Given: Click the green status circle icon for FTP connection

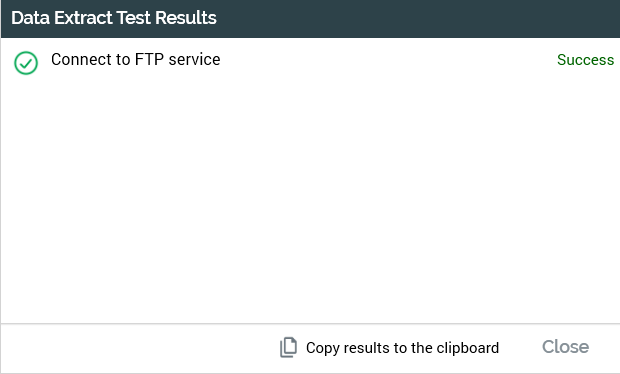Looking at the screenshot, I should [x=26, y=63].
